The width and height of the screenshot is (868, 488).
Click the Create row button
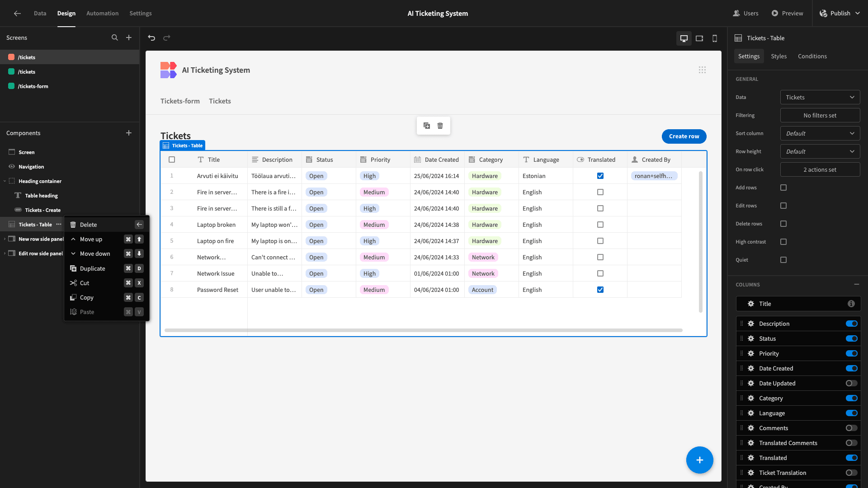point(684,136)
